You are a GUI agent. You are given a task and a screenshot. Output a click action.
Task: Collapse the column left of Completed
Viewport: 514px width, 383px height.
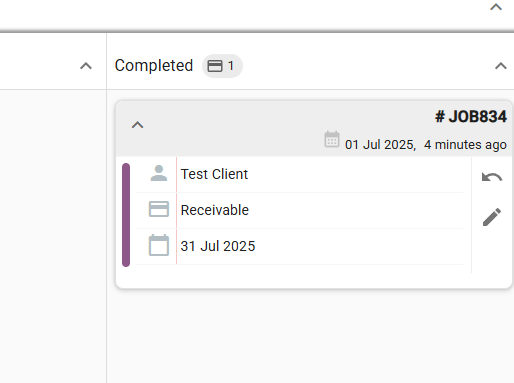tap(86, 66)
